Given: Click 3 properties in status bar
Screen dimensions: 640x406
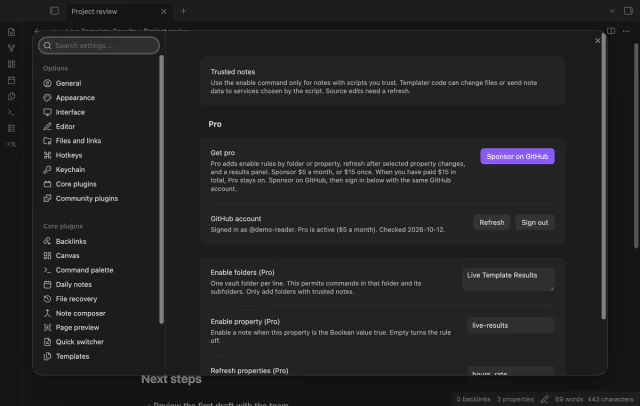Looking at the screenshot, I should (x=515, y=399).
